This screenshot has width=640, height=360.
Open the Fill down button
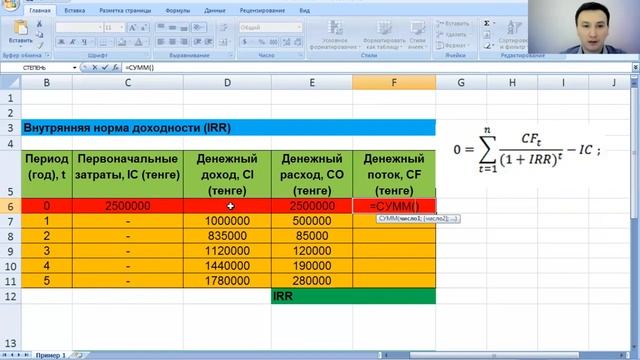tap(487, 35)
